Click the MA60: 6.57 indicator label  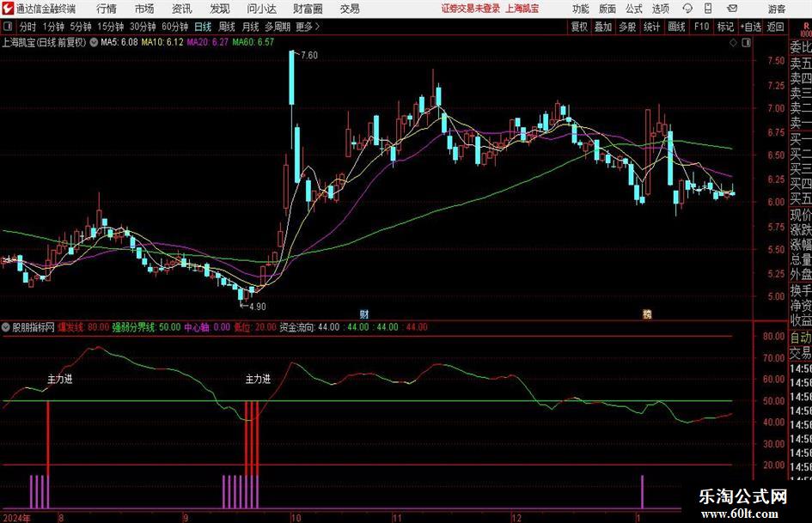[x=253, y=42]
